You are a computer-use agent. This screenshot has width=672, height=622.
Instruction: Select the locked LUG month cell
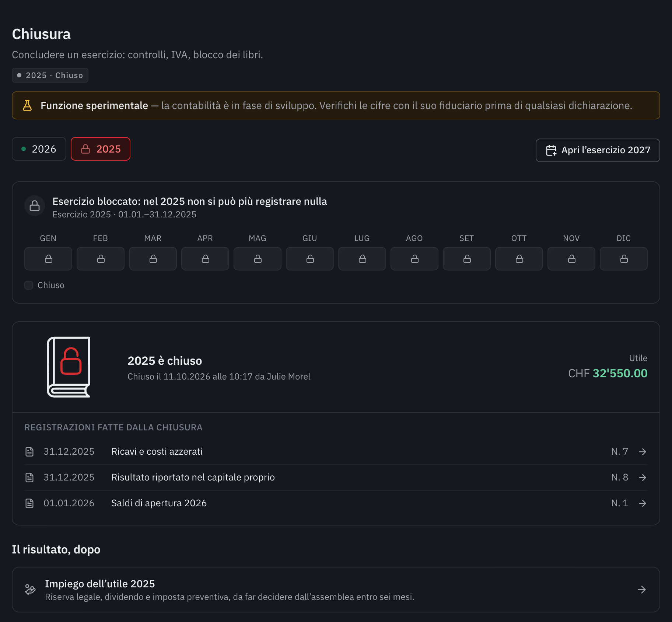tap(362, 259)
